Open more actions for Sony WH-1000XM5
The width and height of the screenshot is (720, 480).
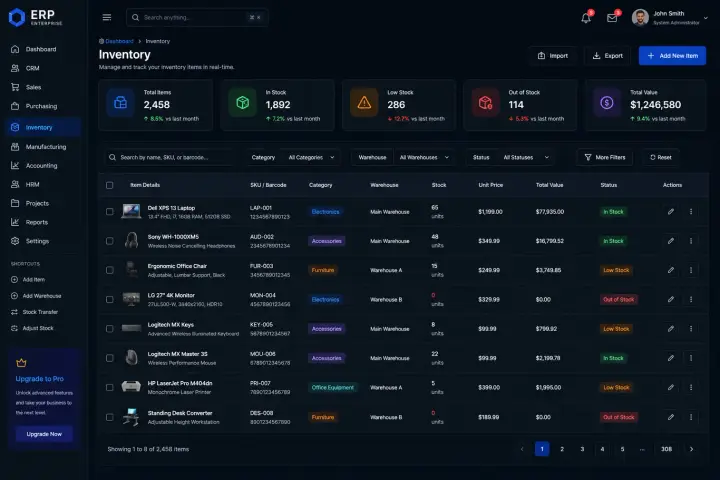pyautogui.click(x=691, y=241)
